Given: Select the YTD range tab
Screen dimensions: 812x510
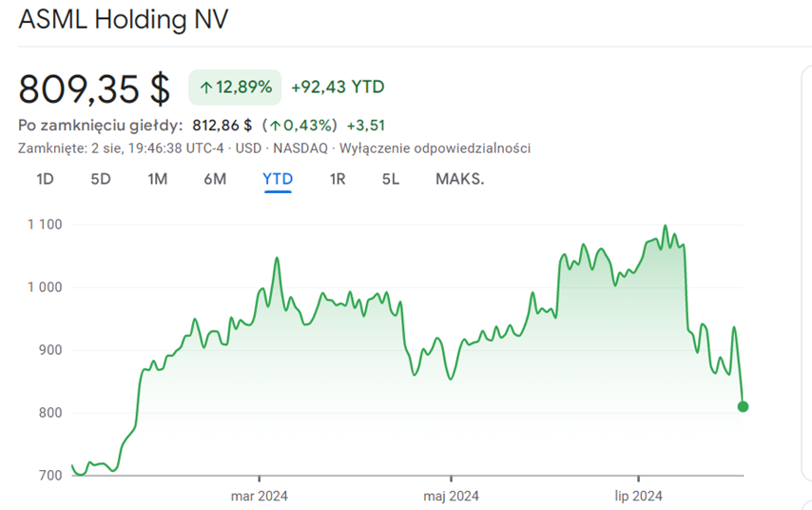Looking at the screenshot, I should 278,179.
